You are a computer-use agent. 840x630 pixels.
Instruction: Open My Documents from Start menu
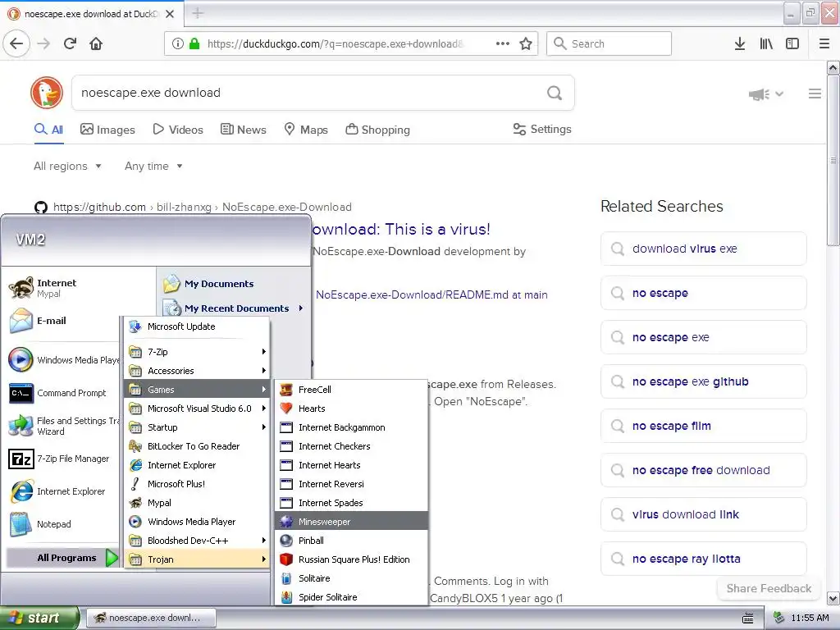pos(234,283)
